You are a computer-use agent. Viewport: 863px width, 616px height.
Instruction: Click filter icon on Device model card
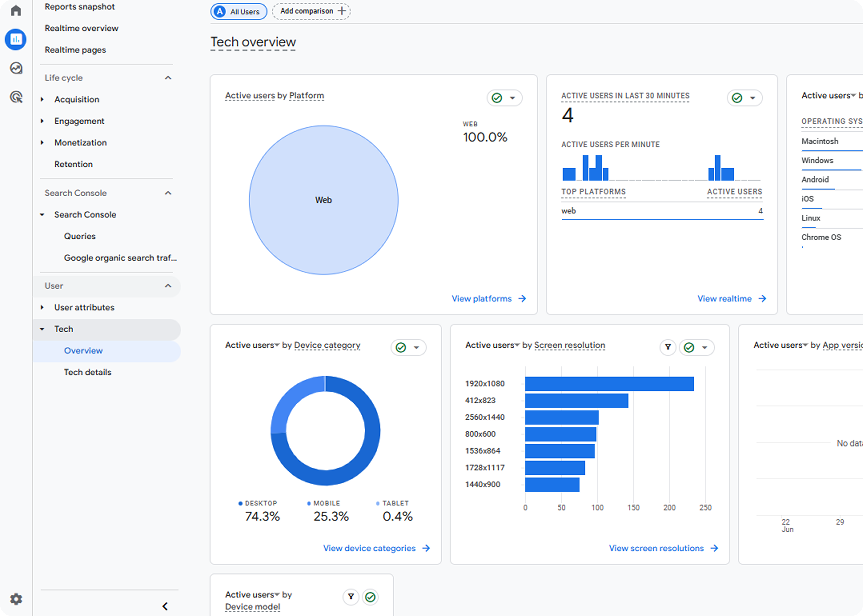tap(351, 597)
